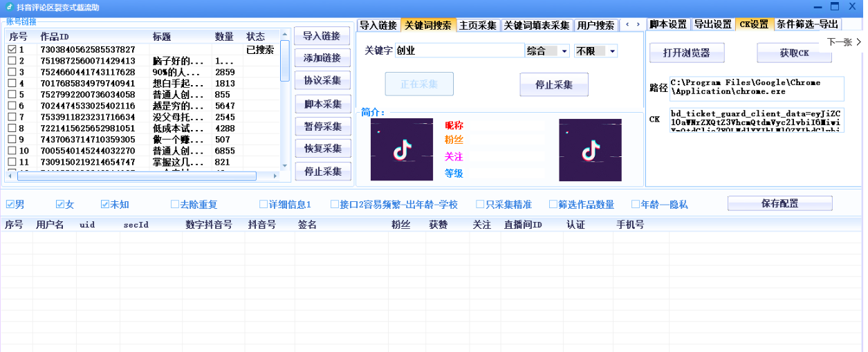Click the list's vertical scrollbar thumb
This screenshot has width=868, height=352.
point(285,61)
